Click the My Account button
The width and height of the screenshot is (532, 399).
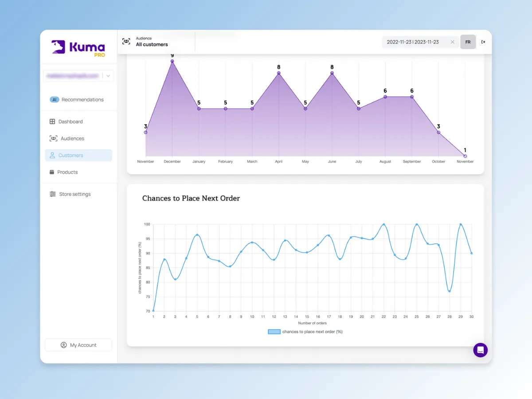tap(78, 345)
